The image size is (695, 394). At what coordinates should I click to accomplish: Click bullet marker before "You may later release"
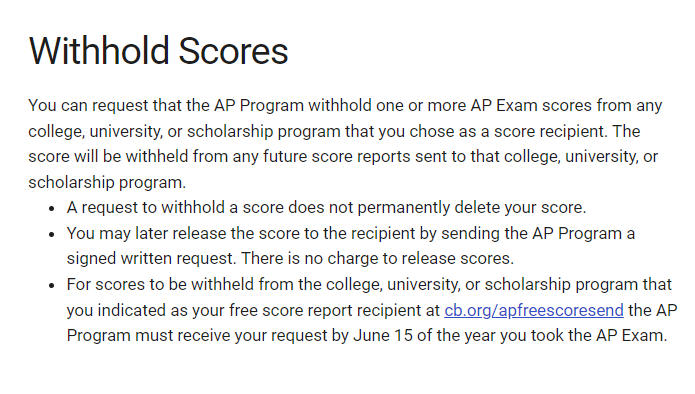(x=52, y=234)
